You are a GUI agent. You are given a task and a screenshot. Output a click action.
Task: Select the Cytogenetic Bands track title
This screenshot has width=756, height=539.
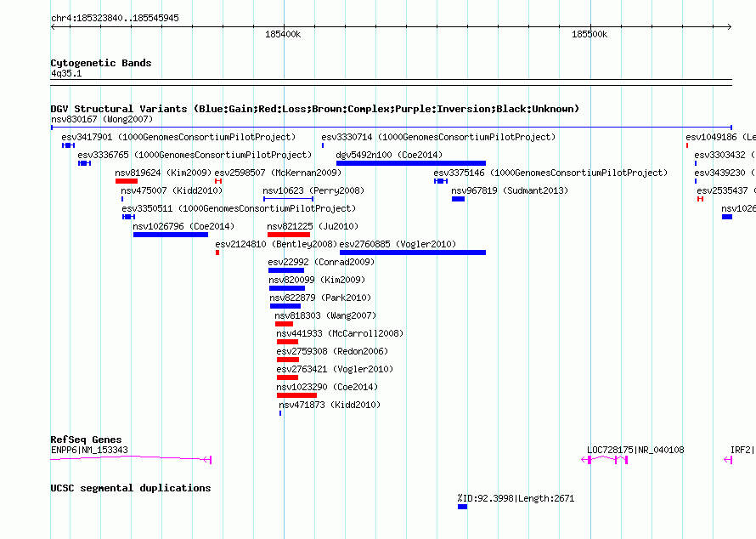[x=101, y=63]
